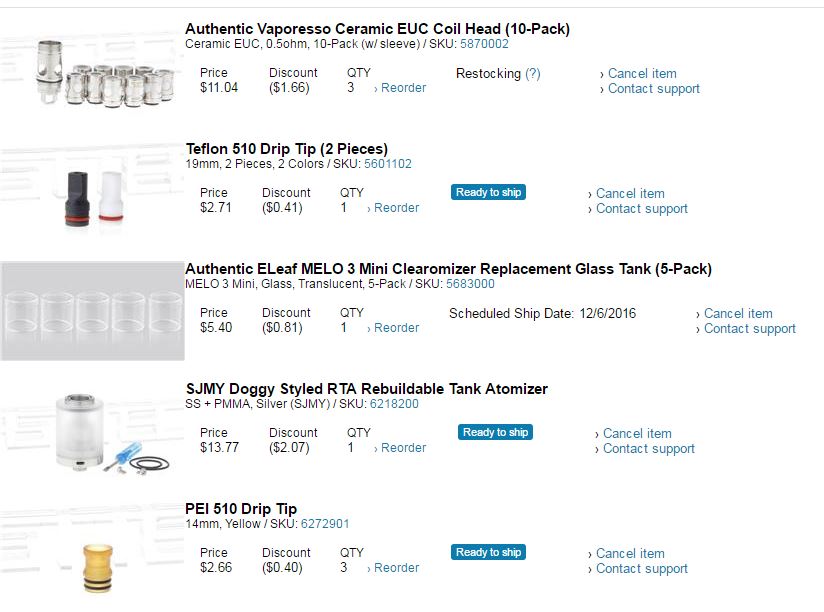View the MELO 3 glass tank image

tap(92, 312)
